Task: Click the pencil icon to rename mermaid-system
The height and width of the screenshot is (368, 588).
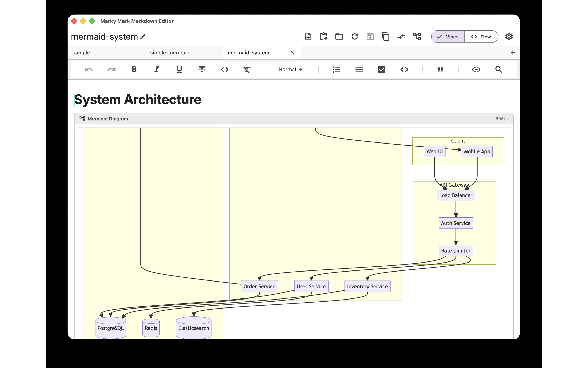Action: coord(143,37)
